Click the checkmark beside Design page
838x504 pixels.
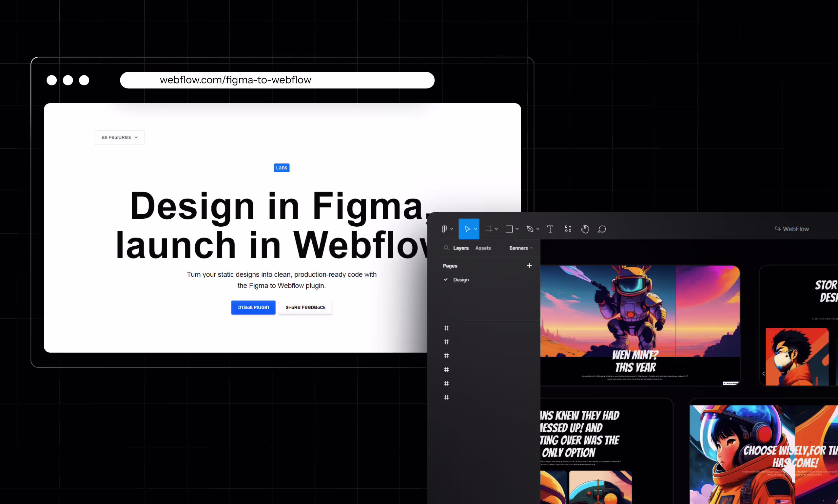(x=445, y=280)
